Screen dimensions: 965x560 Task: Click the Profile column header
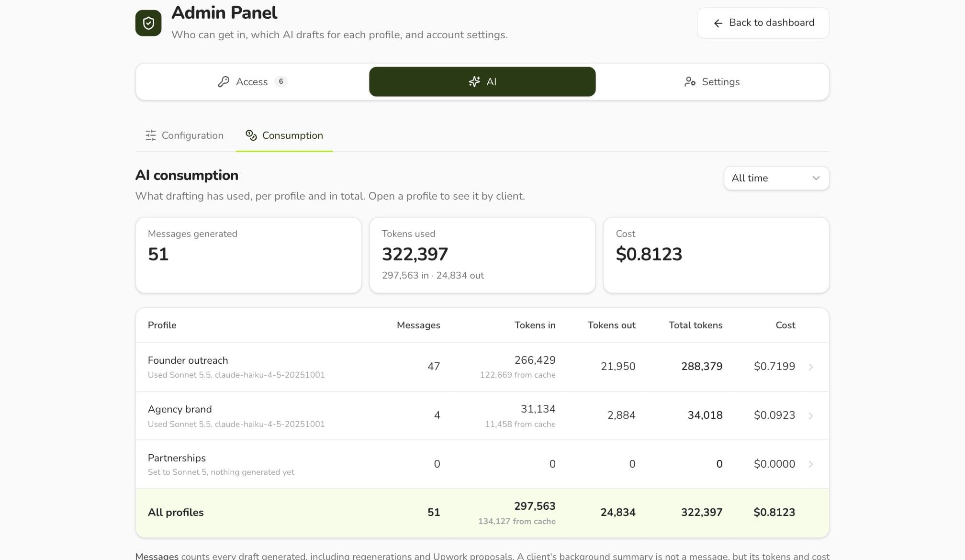pyautogui.click(x=162, y=325)
